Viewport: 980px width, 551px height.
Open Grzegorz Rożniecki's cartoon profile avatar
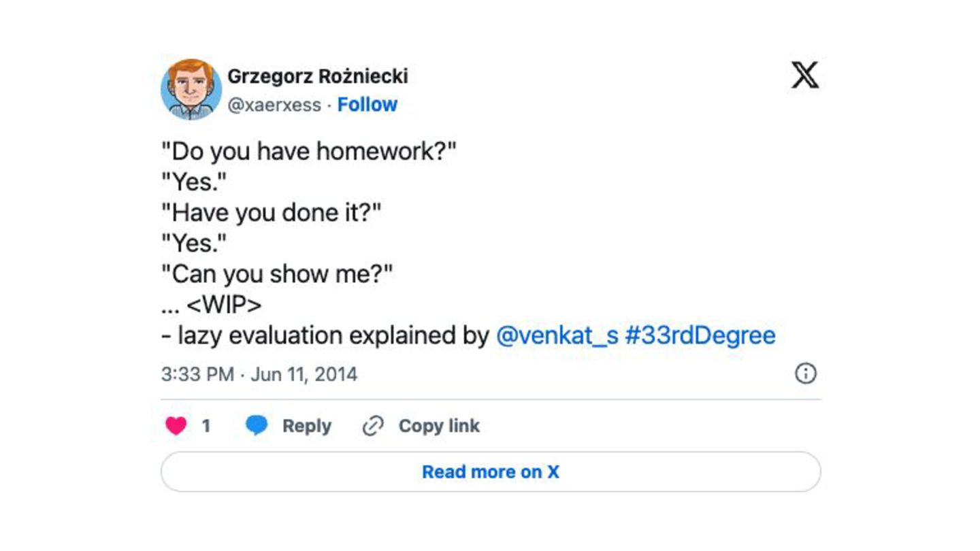pos(191,89)
